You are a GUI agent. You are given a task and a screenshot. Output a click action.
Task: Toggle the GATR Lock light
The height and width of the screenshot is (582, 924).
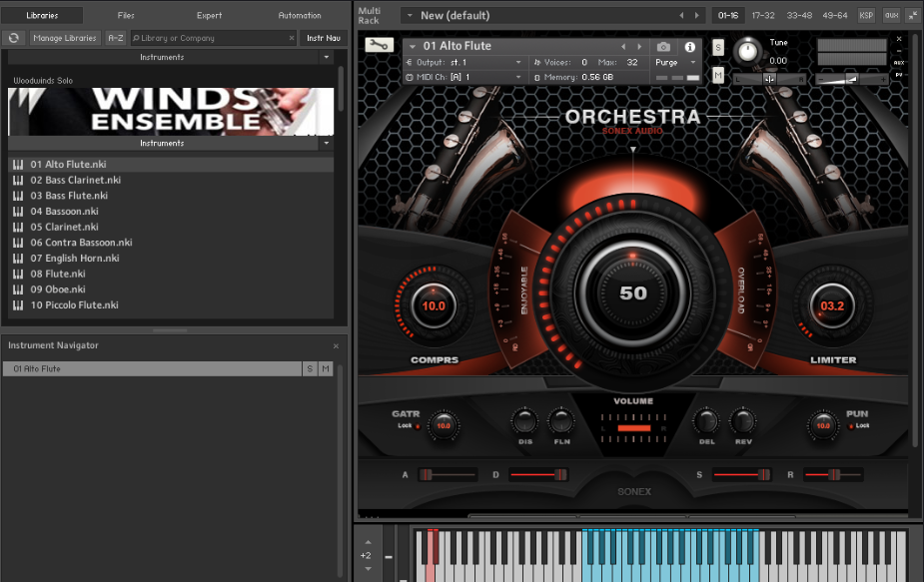[x=418, y=426]
